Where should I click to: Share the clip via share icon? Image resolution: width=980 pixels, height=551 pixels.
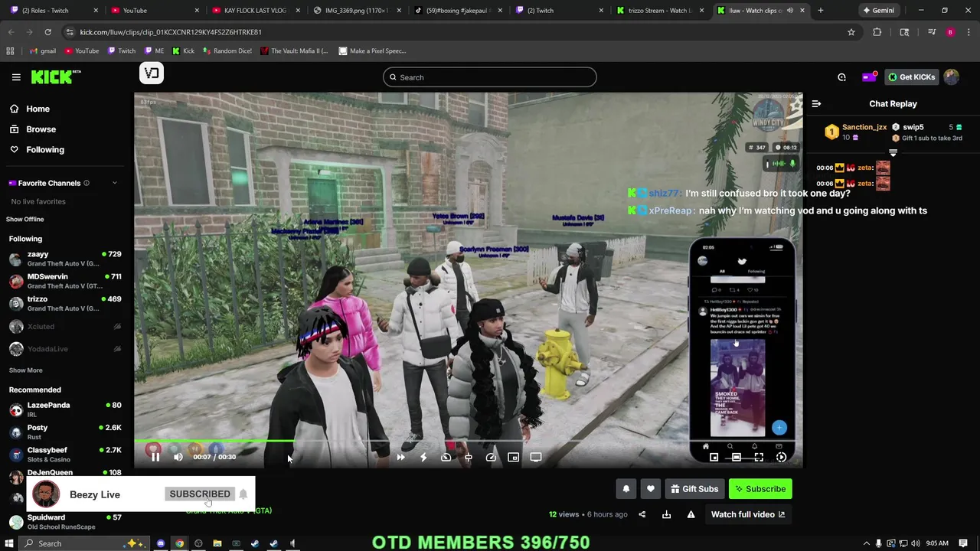click(x=642, y=514)
